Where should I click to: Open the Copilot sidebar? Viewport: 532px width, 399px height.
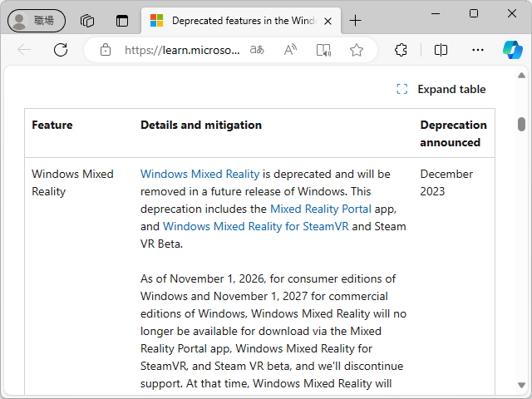click(x=512, y=50)
